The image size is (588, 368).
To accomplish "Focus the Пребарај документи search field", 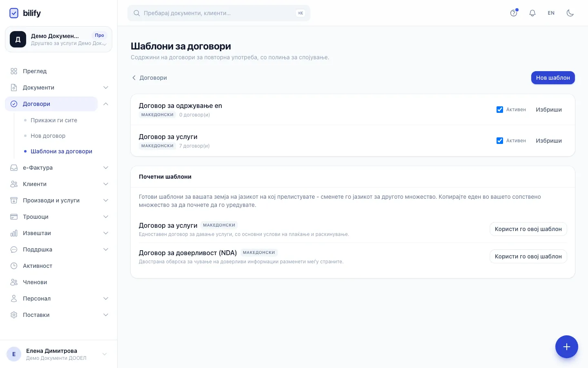I will (x=219, y=13).
